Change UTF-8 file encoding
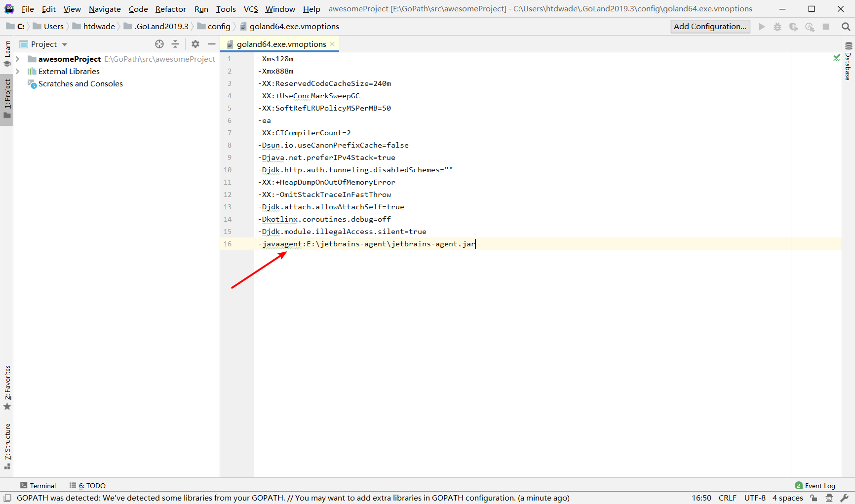 (x=755, y=498)
